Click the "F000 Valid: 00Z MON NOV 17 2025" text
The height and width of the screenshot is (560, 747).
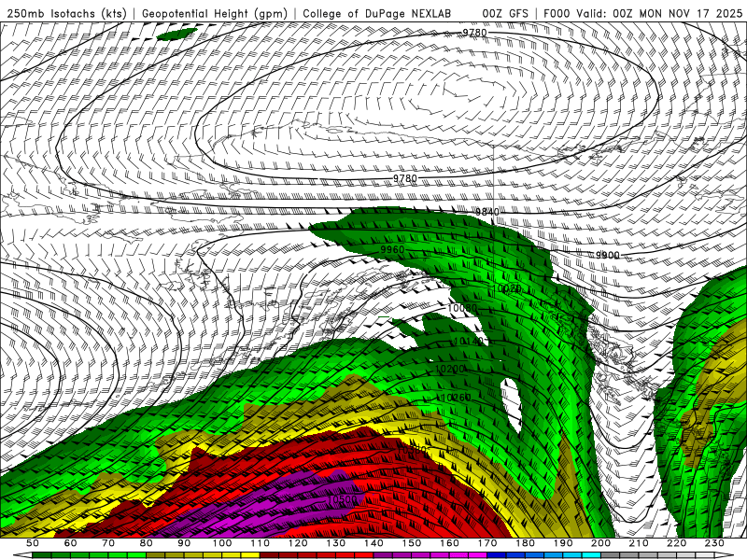(642, 13)
